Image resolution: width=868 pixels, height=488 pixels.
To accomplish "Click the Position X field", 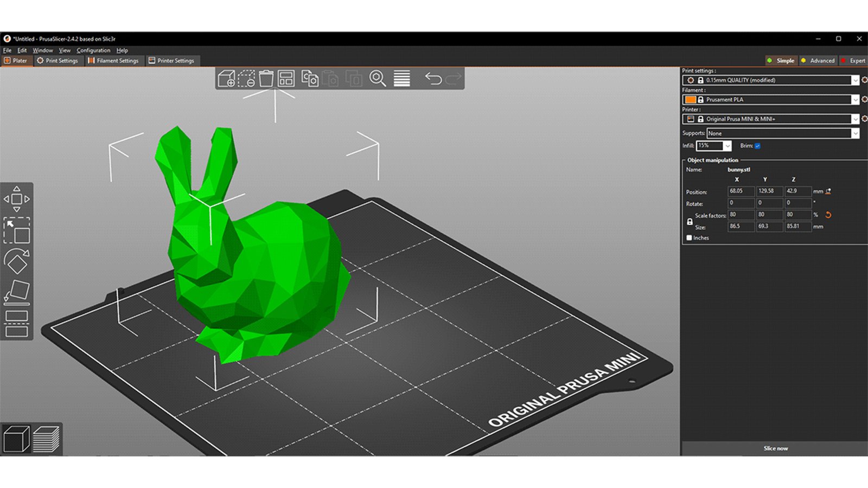I will coord(741,191).
